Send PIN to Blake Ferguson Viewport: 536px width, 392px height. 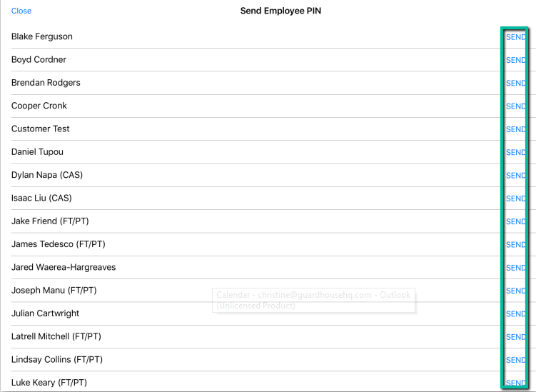tap(516, 37)
